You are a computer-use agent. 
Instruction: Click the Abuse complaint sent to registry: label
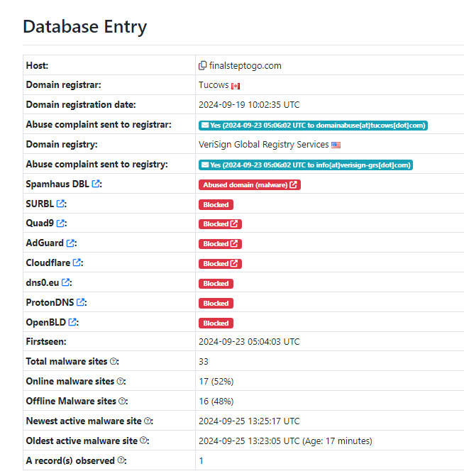point(97,164)
